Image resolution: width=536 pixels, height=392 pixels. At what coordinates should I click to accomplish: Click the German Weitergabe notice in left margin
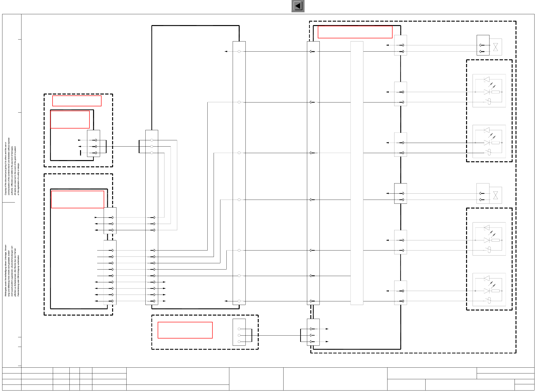12,270
